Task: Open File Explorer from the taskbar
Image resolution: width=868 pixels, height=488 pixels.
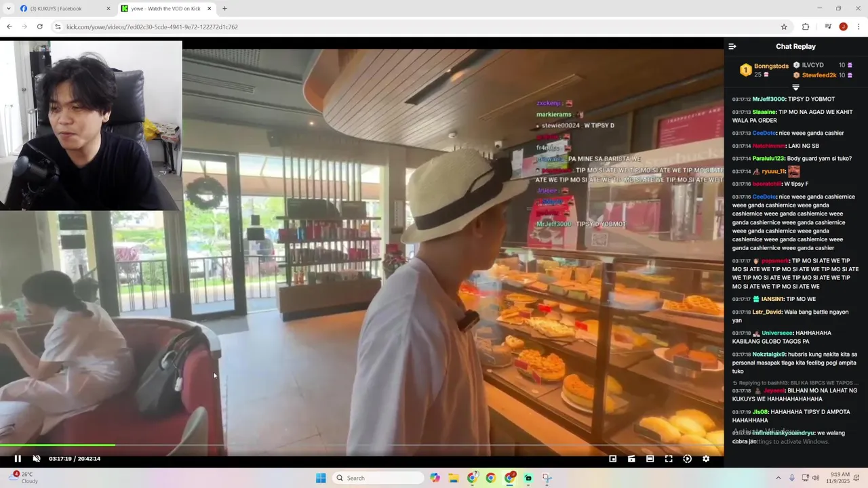Action: click(x=453, y=478)
